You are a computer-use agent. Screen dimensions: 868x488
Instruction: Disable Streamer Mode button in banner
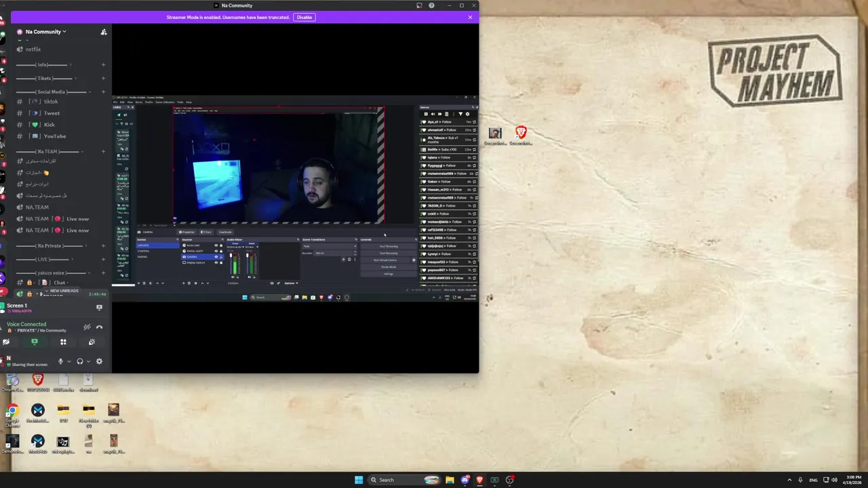304,17
